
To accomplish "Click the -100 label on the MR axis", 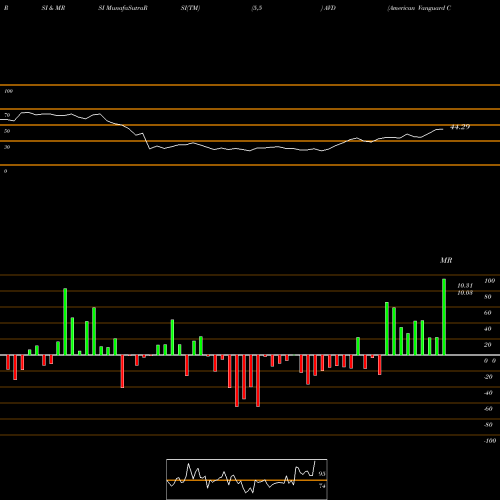I will [x=490, y=441].
